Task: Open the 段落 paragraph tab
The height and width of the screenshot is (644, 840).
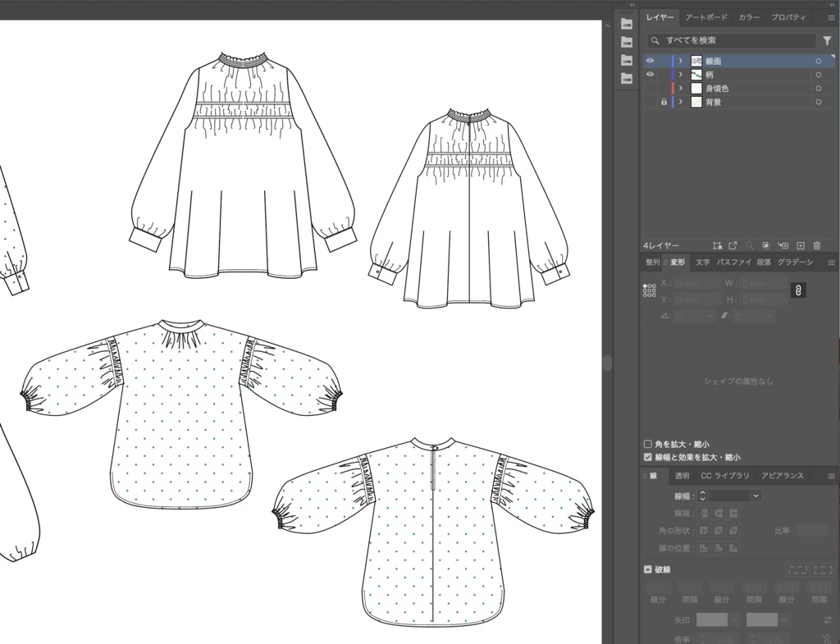Action: click(x=764, y=263)
